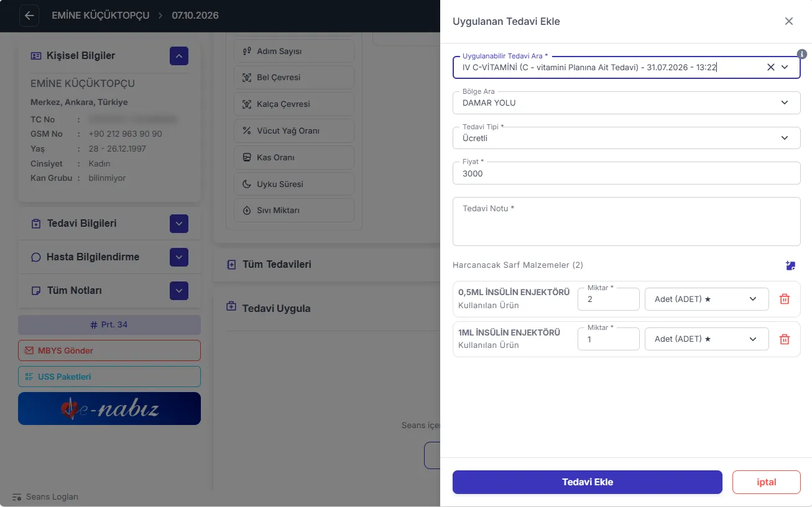Delete the 0,5ML İnsülin Enjektörü row
The image size is (812, 507).
coord(785,299)
